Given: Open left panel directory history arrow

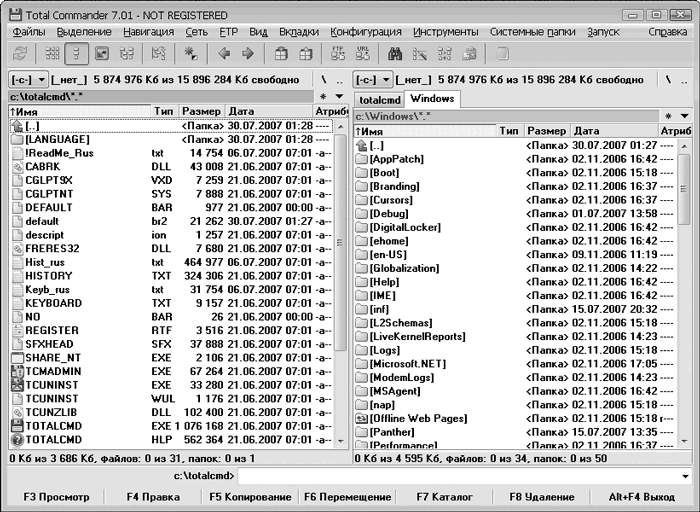Looking at the screenshot, I should [x=339, y=96].
